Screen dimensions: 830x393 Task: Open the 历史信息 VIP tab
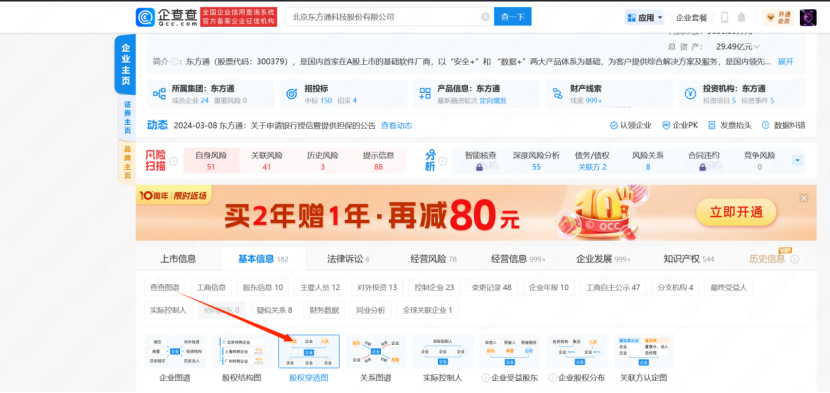[767, 259]
